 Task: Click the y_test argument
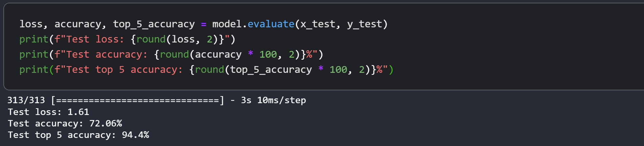(x=364, y=24)
